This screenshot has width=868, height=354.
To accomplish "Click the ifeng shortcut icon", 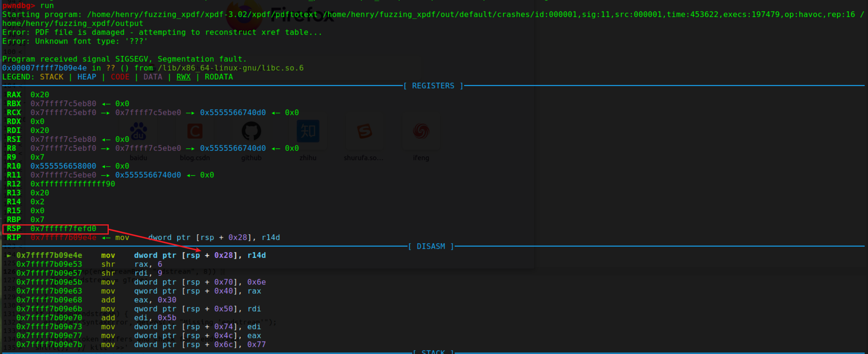I will (421, 131).
